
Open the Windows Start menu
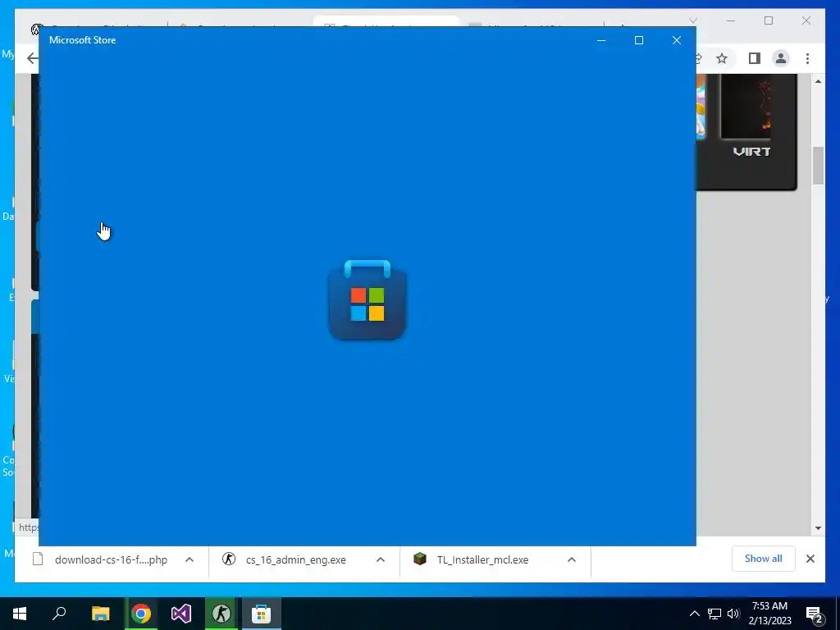pos(20,614)
